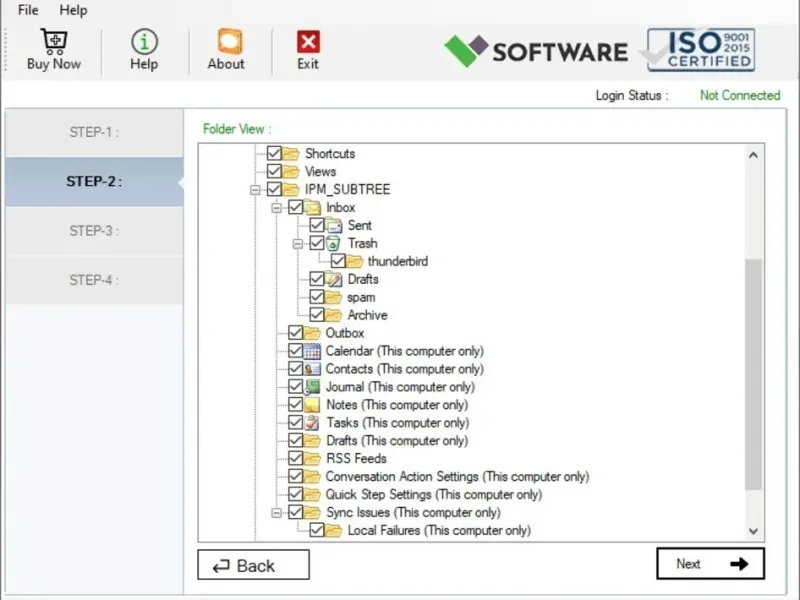Click the Views folder icon
The width and height of the screenshot is (800, 600).
[x=291, y=171]
